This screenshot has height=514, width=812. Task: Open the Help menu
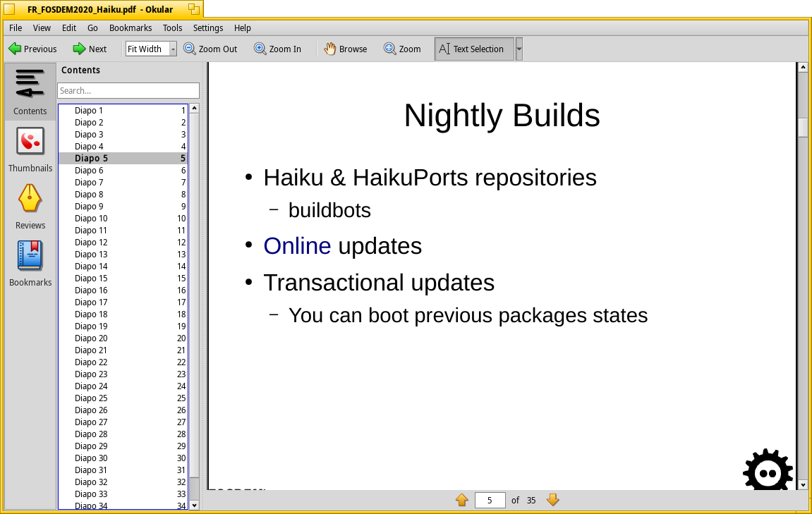point(243,28)
